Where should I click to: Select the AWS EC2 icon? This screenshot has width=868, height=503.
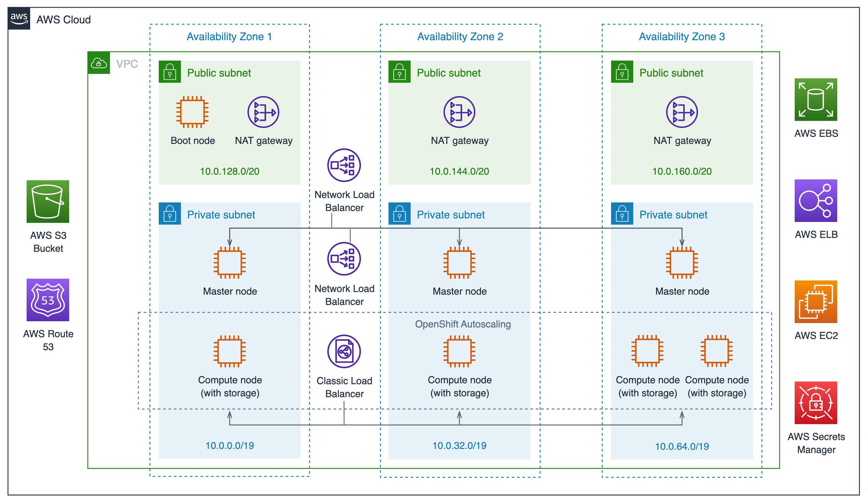816,302
